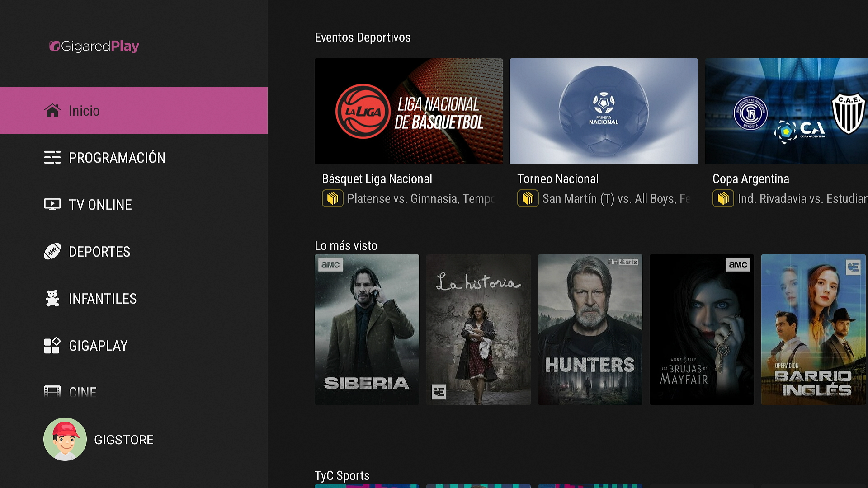Play Siberia movie poster
This screenshot has width=868, height=488.
[367, 329]
